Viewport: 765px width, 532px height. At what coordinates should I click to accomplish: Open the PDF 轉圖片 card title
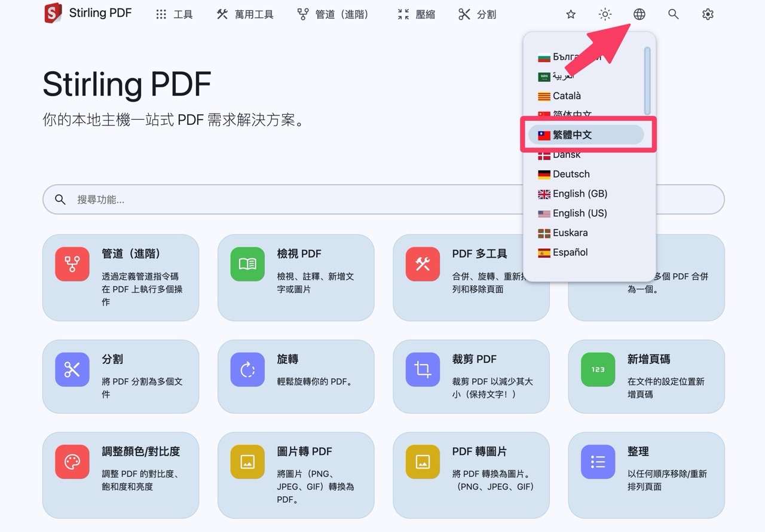pyautogui.click(x=480, y=452)
